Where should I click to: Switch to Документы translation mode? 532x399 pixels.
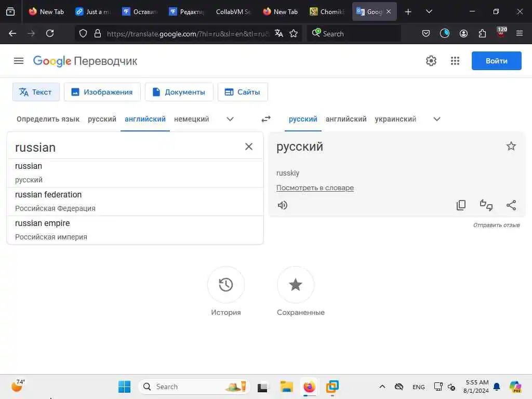(179, 92)
